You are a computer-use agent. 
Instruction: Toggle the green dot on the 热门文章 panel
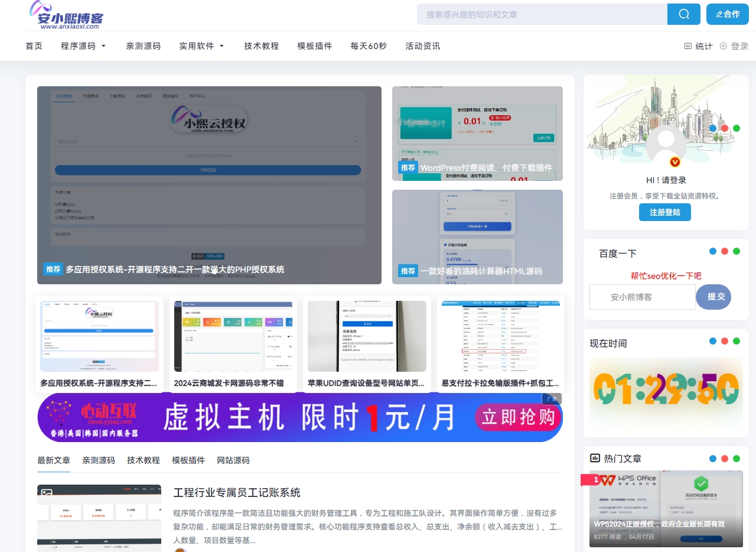coord(736,458)
